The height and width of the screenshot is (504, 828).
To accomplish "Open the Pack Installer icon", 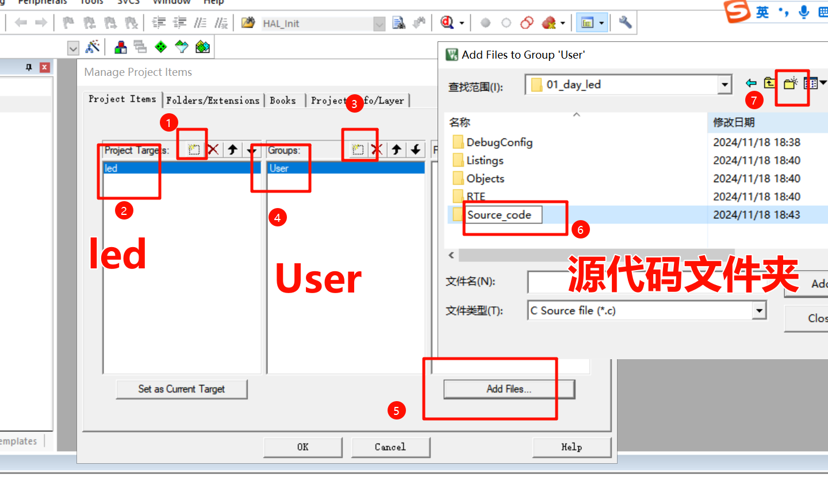I will tap(202, 47).
